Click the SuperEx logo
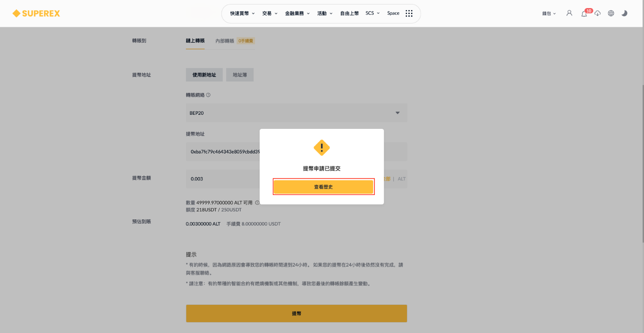The height and width of the screenshot is (333, 644). click(x=36, y=13)
